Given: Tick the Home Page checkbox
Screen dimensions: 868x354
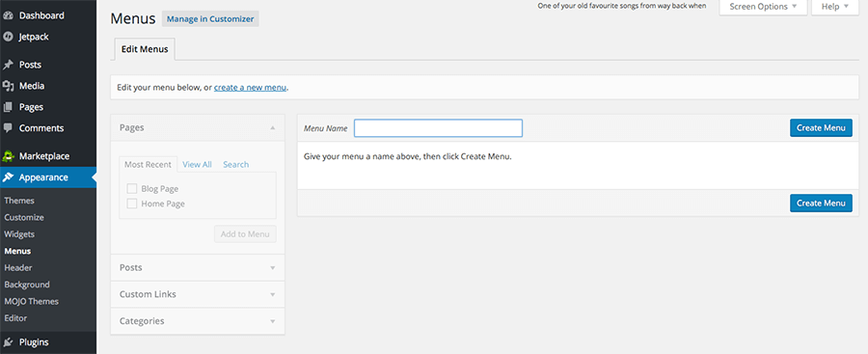Looking at the screenshot, I should (x=132, y=204).
